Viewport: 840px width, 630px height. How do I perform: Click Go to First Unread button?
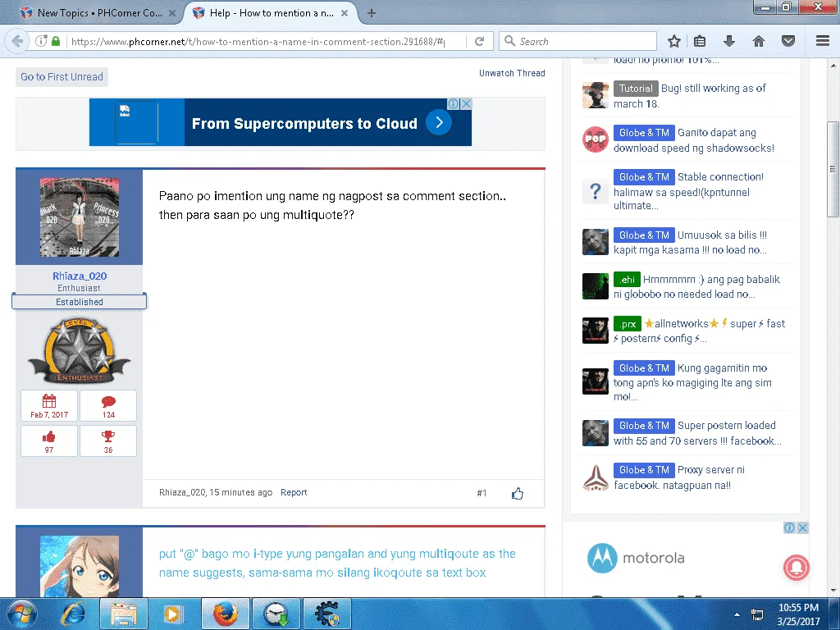click(62, 76)
